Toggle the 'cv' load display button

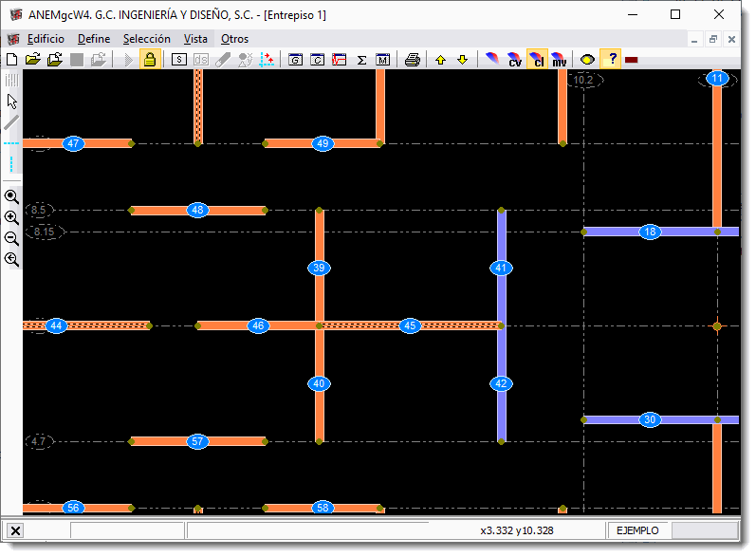tap(515, 60)
